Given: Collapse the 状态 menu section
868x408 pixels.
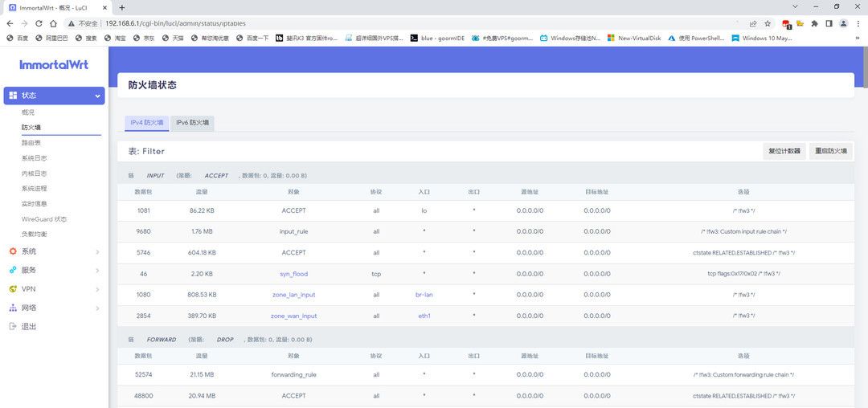Looking at the screenshot, I should point(97,96).
